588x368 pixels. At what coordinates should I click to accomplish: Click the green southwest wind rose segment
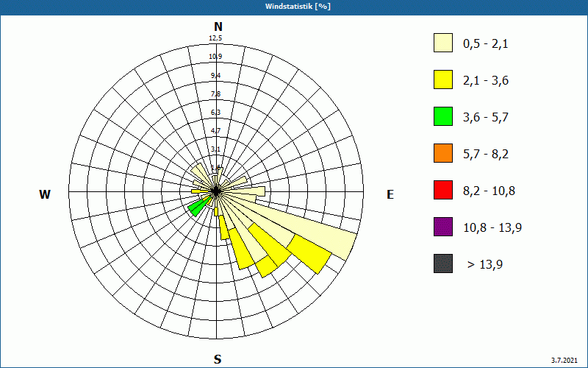coord(197,207)
